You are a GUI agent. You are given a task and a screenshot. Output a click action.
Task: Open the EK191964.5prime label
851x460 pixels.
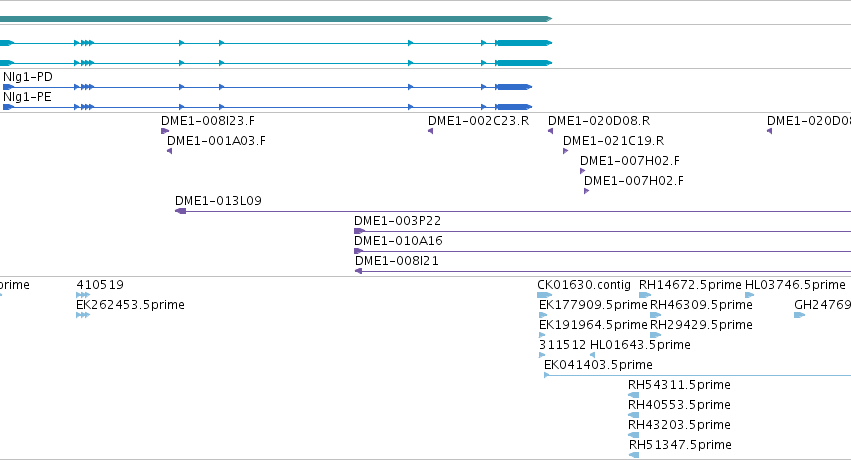coord(593,325)
